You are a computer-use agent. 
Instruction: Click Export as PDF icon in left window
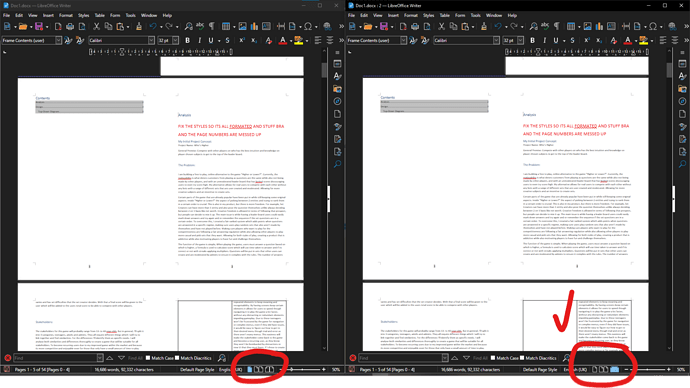pyautogui.click(x=58, y=27)
